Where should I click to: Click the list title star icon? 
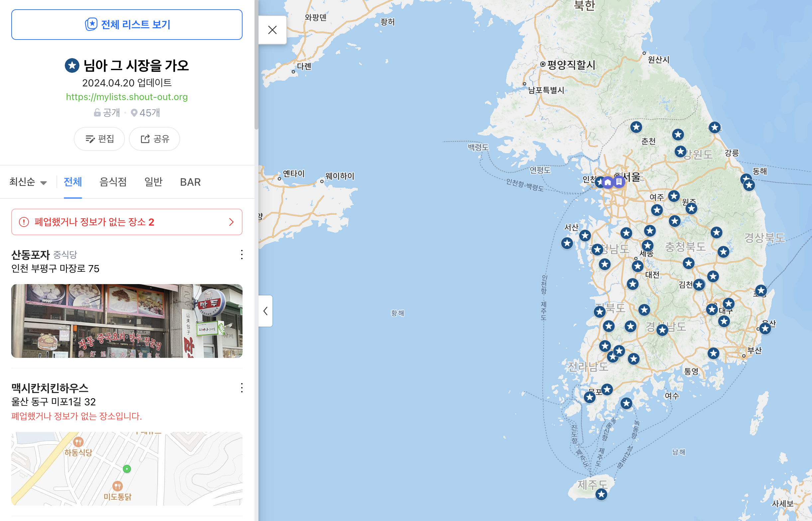click(72, 65)
